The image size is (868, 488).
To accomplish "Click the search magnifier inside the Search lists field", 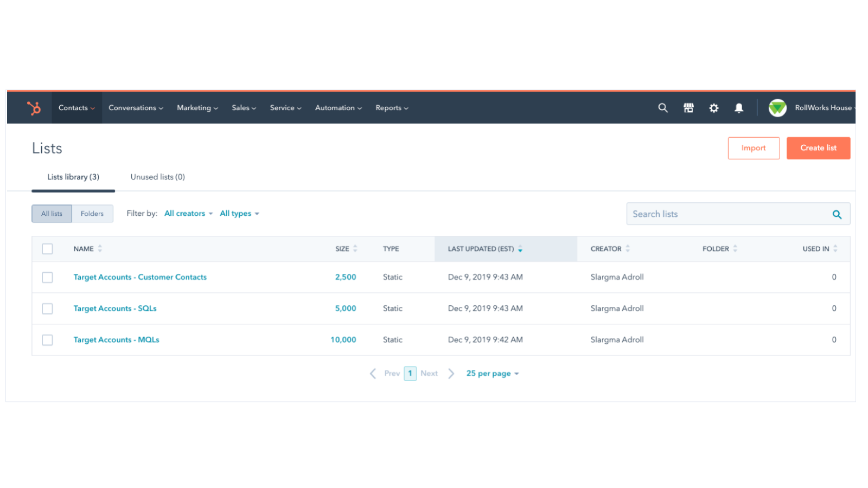I will point(837,214).
